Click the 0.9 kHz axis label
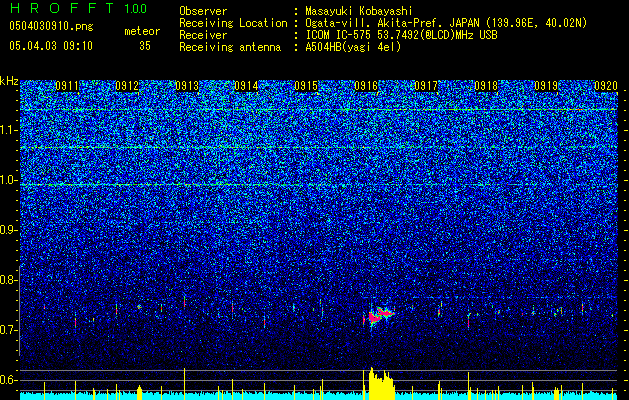629x400 pixels. click(9, 230)
